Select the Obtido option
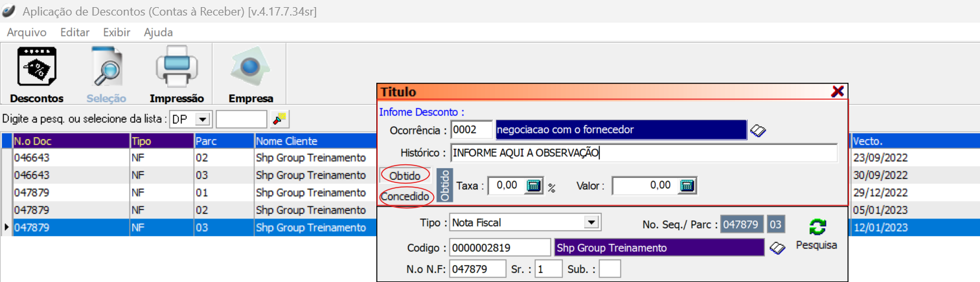980x282 pixels. point(405,176)
